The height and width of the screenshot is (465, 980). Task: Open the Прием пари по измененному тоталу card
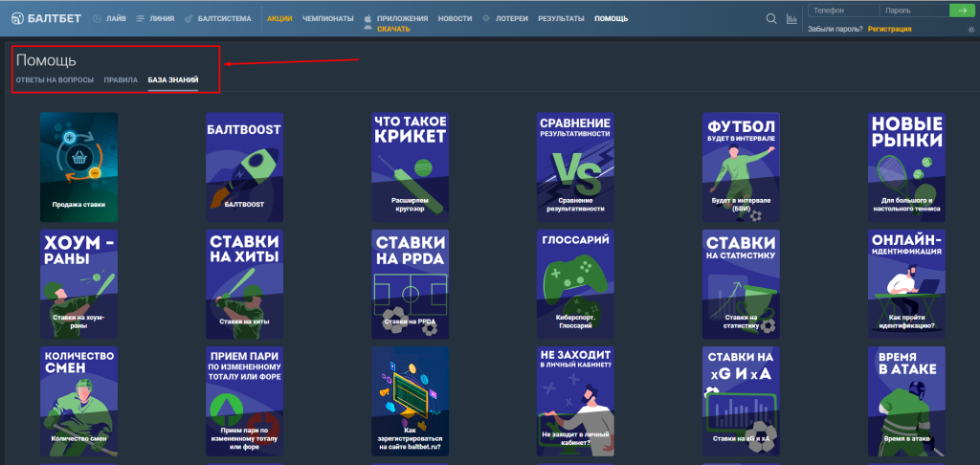click(244, 401)
